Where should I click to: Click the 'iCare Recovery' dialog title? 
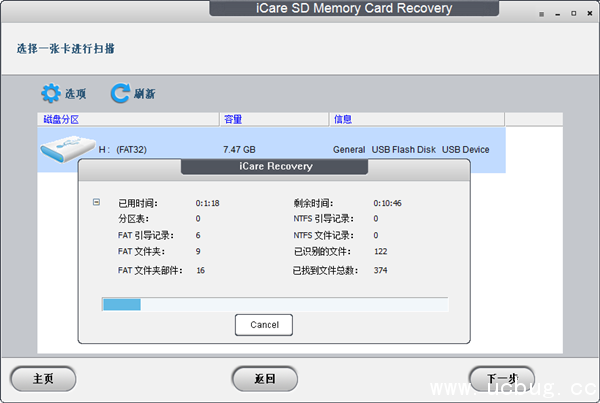click(x=276, y=166)
